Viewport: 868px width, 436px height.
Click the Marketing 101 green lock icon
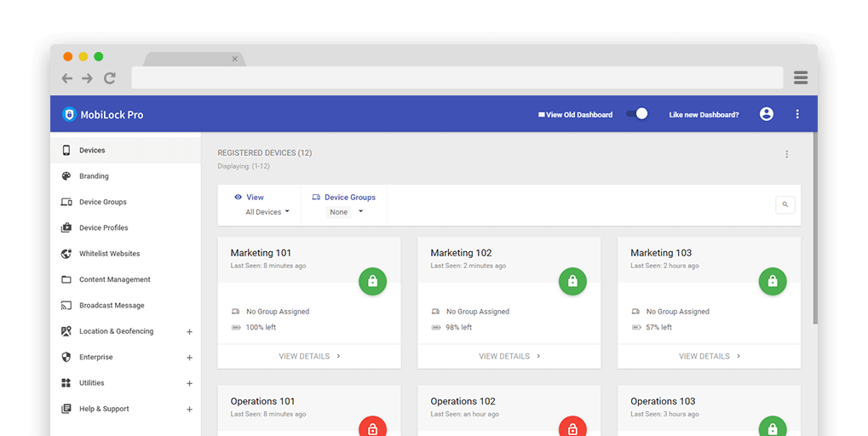pos(372,281)
